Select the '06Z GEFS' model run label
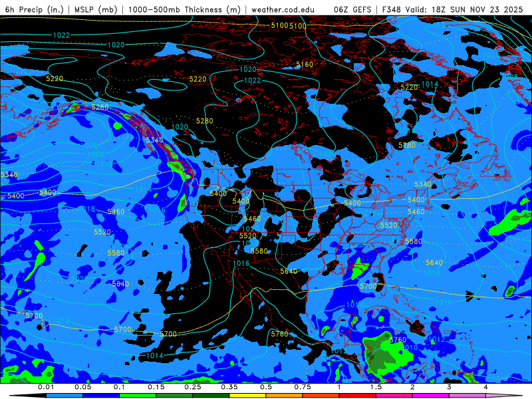532x399 pixels. tap(353, 9)
